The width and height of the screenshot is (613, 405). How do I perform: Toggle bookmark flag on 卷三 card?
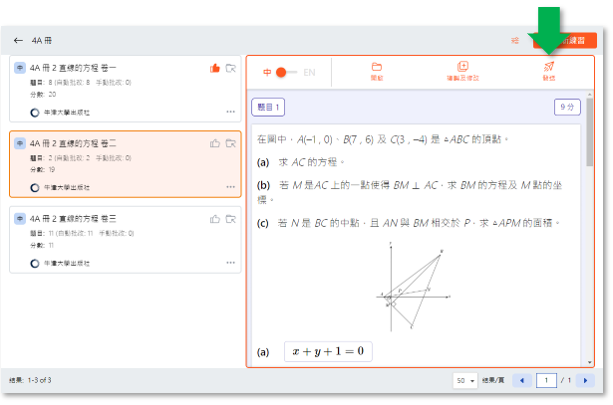point(231,218)
